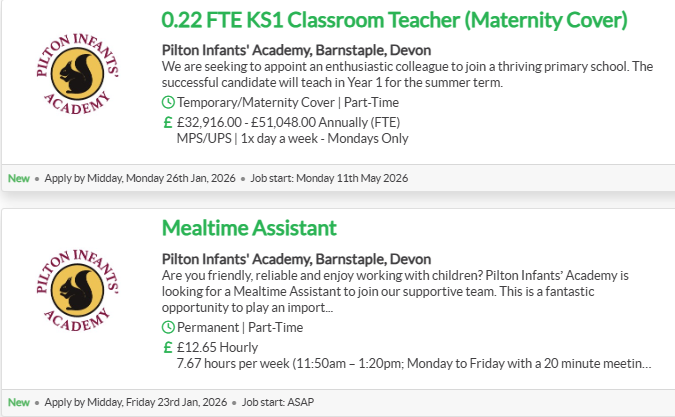Click clock icon beside Permanent | Part-Time
The width and height of the screenshot is (675, 417).
(168, 327)
